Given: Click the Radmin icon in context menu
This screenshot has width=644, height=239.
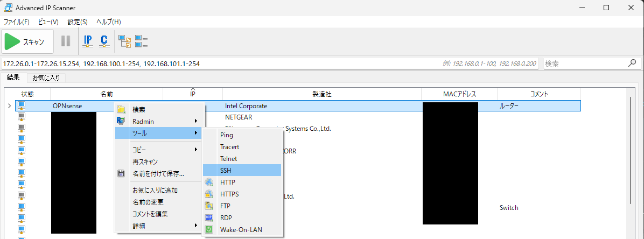Looking at the screenshot, I should 121,121.
